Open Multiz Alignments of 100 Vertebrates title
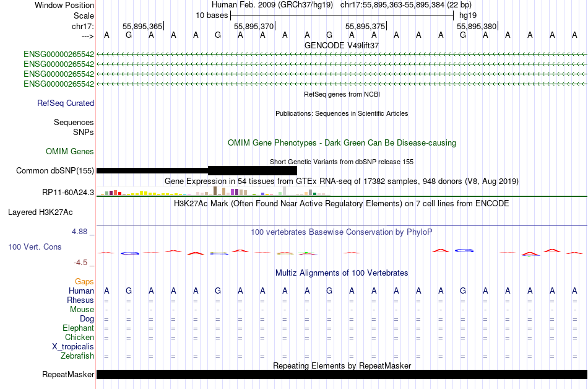 click(x=342, y=273)
